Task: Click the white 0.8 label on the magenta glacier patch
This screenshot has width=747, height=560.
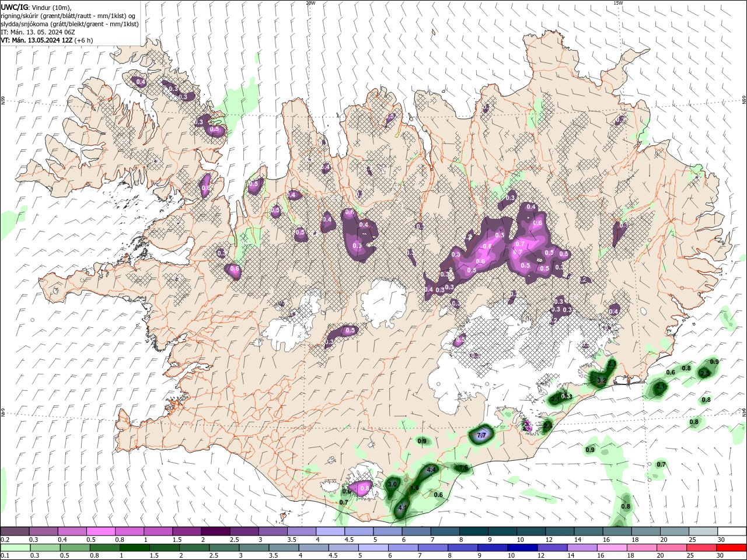Action: point(365,488)
